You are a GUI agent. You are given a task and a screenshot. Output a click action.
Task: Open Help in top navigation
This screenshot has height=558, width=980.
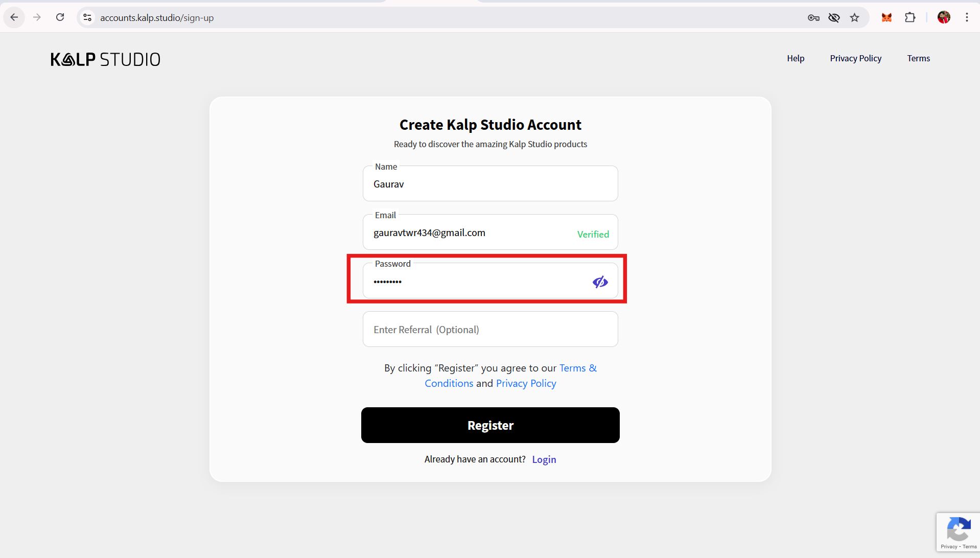(x=796, y=58)
